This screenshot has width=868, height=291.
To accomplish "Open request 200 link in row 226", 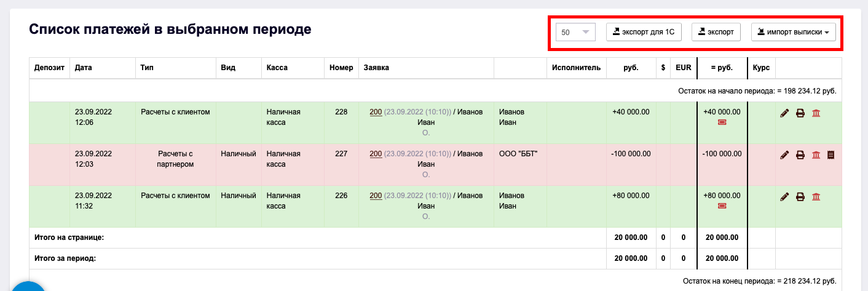I will 376,196.
